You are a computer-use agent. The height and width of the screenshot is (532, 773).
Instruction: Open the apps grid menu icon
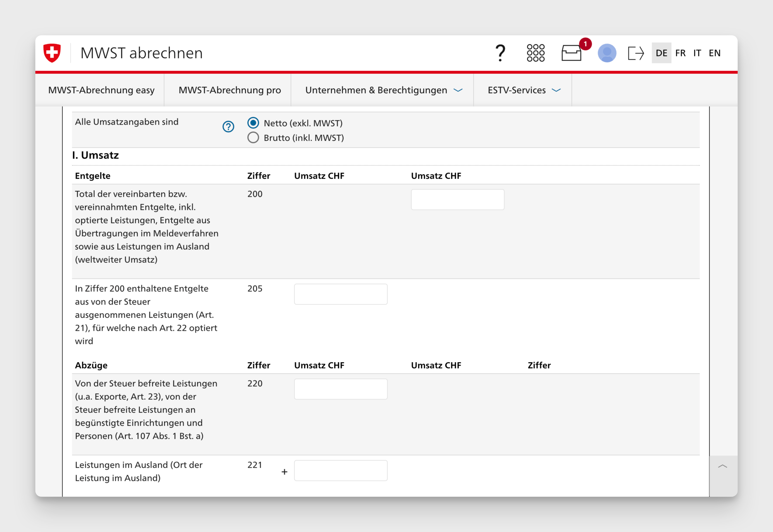[x=535, y=53]
